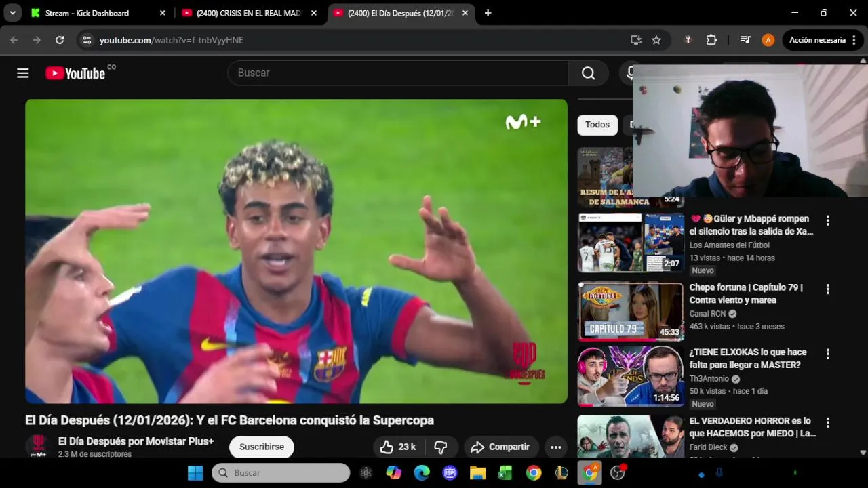This screenshot has height=488, width=868.
Task: Open the ELXOKAS 1:14:56 thumbnail
Action: pos(631,376)
